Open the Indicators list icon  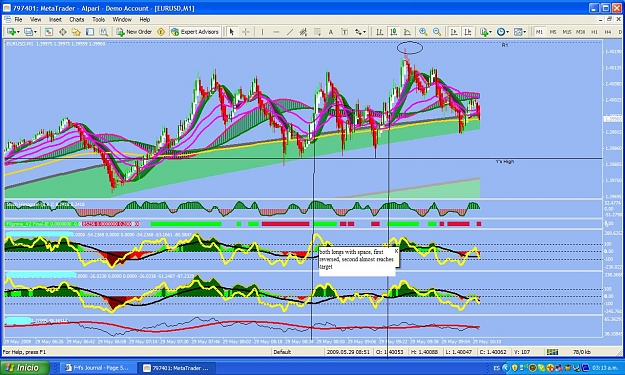coord(483,32)
